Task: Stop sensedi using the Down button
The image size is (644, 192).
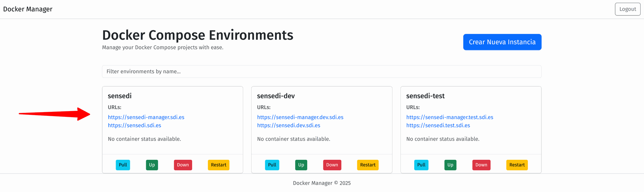Action: tap(183, 165)
